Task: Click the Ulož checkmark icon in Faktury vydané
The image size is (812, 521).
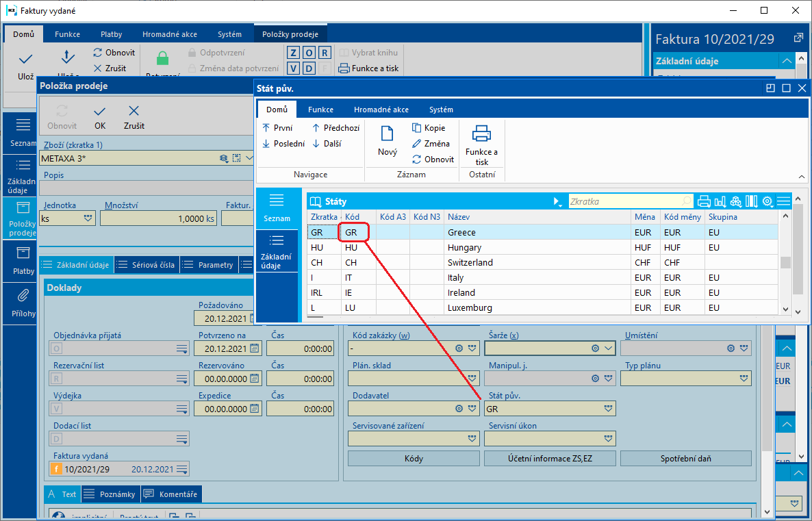Action: [x=25, y=59]
